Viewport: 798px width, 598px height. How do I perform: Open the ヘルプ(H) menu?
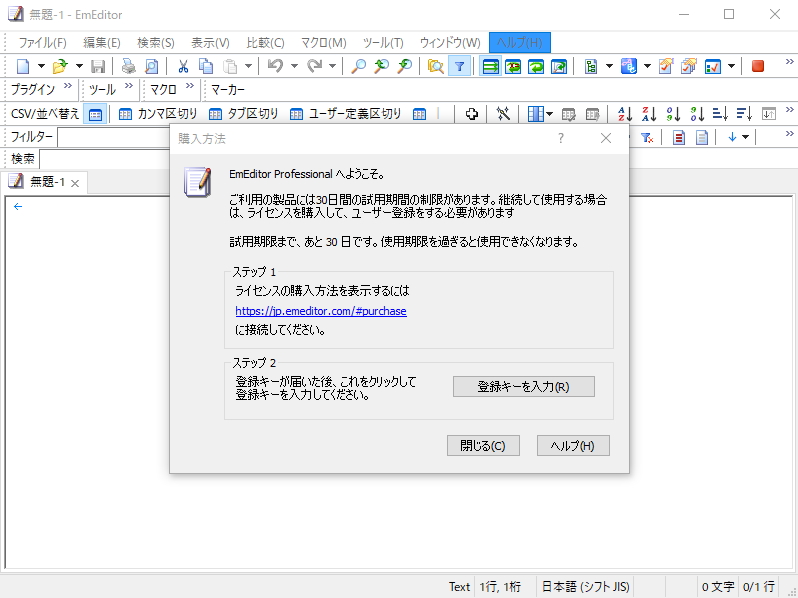pos(520,43)
